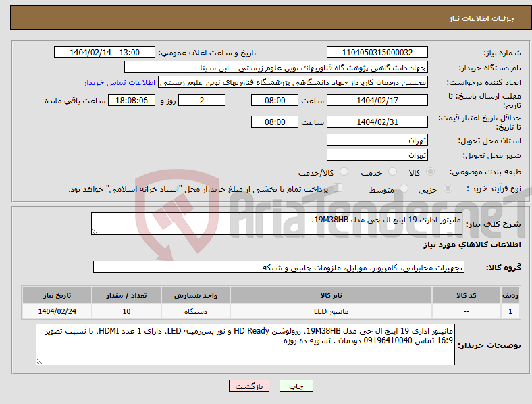
Task: Select the خدمت radio button
Action: [x=392, y=172]
